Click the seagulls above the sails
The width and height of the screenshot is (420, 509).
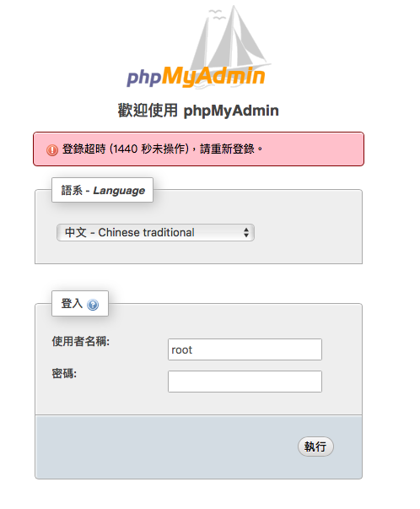(216, 14)
